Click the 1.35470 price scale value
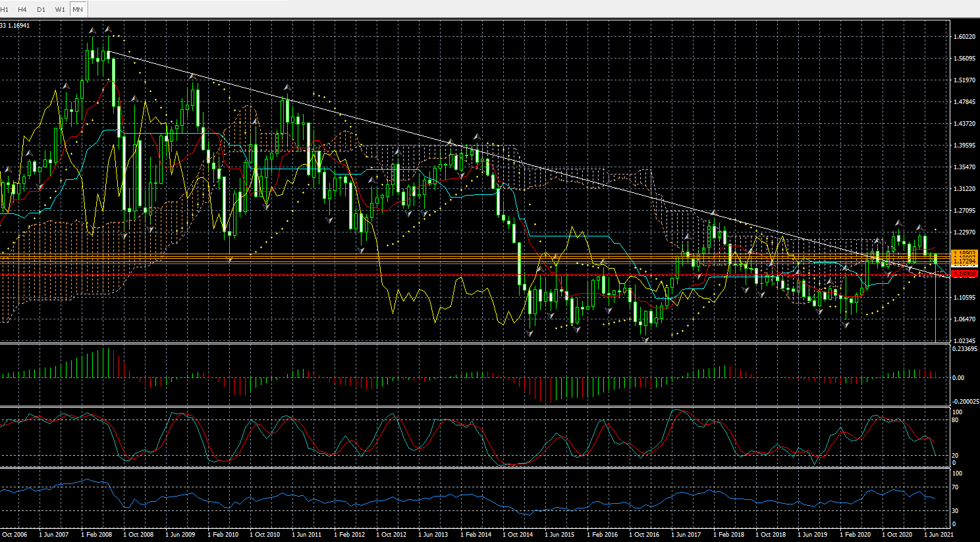The width and height of the screenshot is (980, 542). (964, 167)
